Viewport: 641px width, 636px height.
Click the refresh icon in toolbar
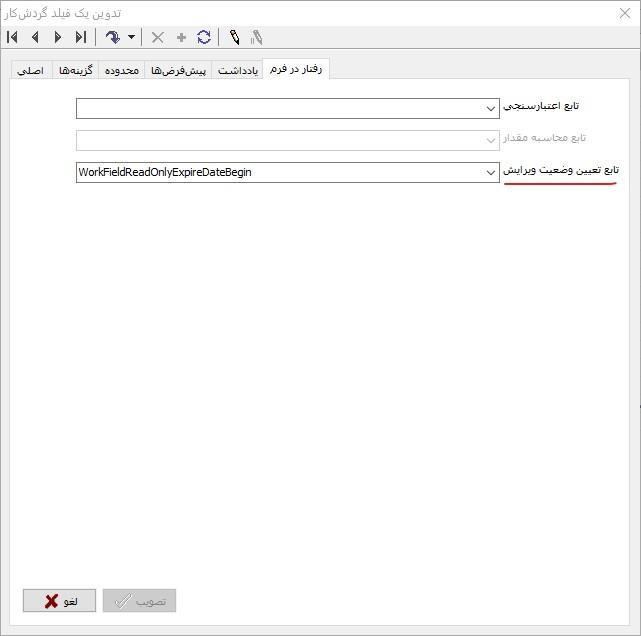[204, 38]
